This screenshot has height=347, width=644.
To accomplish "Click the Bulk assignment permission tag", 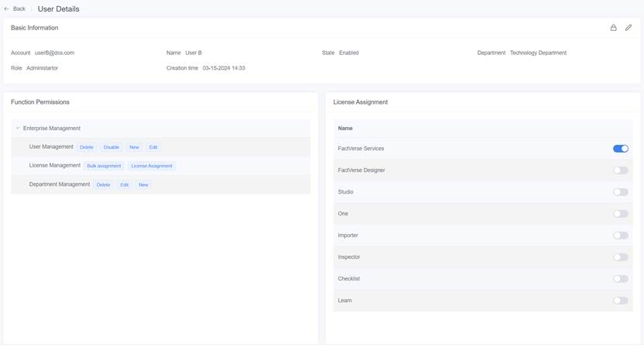I will [104, 166].
